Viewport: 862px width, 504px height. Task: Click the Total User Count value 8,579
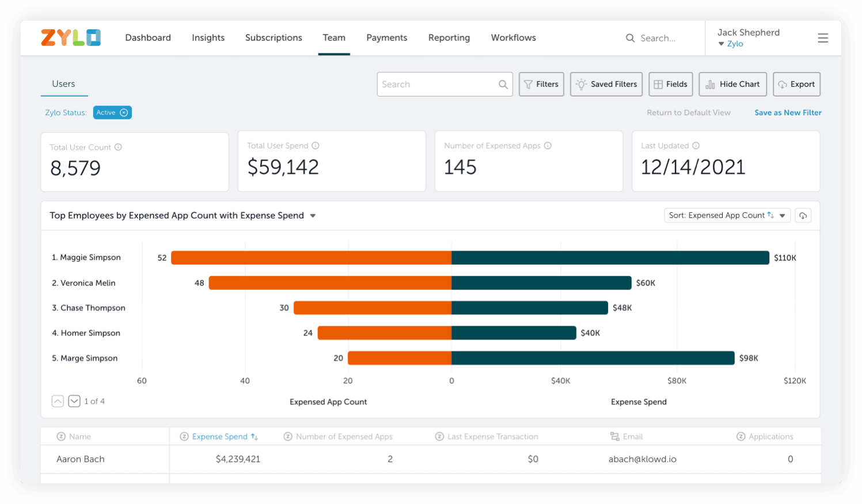(75, 168)
